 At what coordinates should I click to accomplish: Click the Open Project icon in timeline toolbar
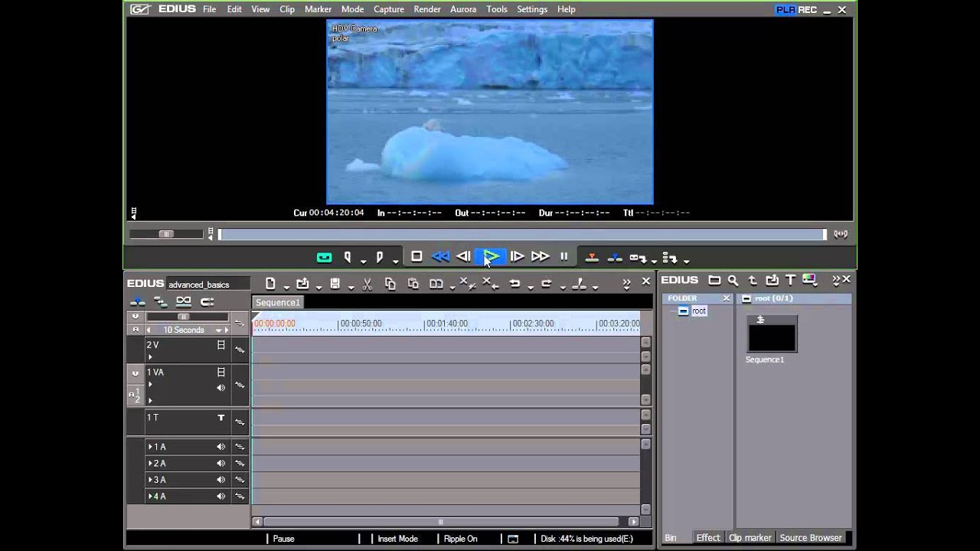click(302, 284)
